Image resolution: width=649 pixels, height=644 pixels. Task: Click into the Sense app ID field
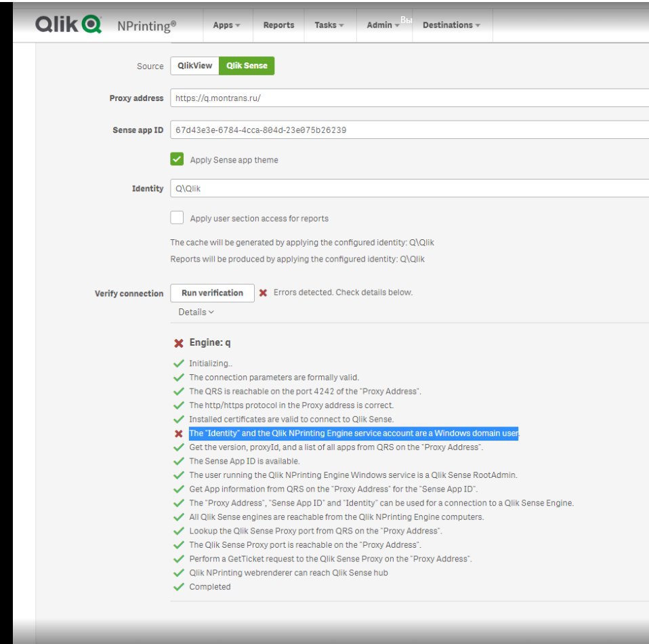coord(409,130)
